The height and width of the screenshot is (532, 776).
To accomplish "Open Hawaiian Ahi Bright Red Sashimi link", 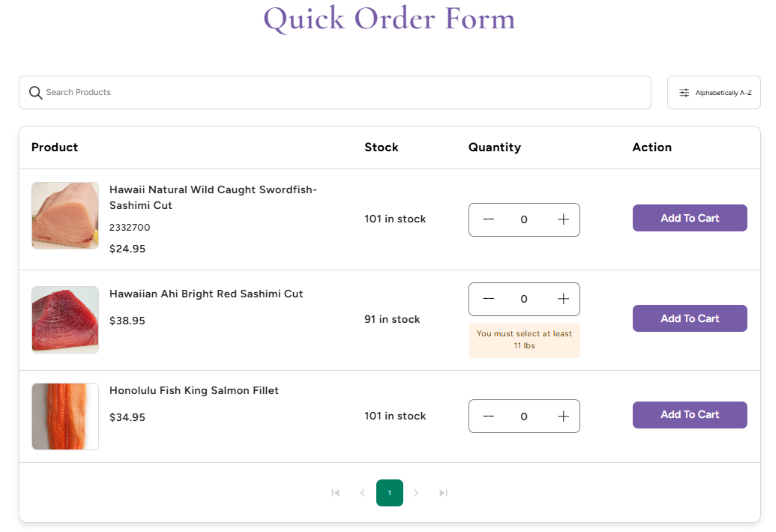I will click(206, 294).
